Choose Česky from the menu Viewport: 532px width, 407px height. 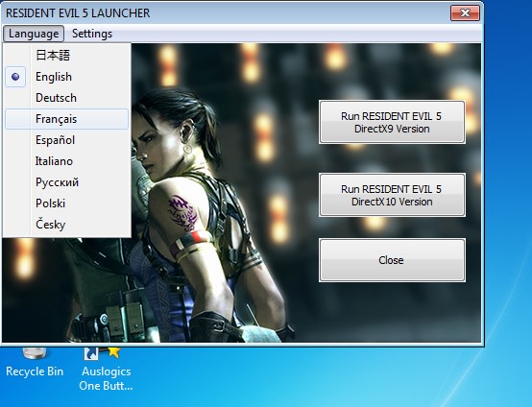67,225
